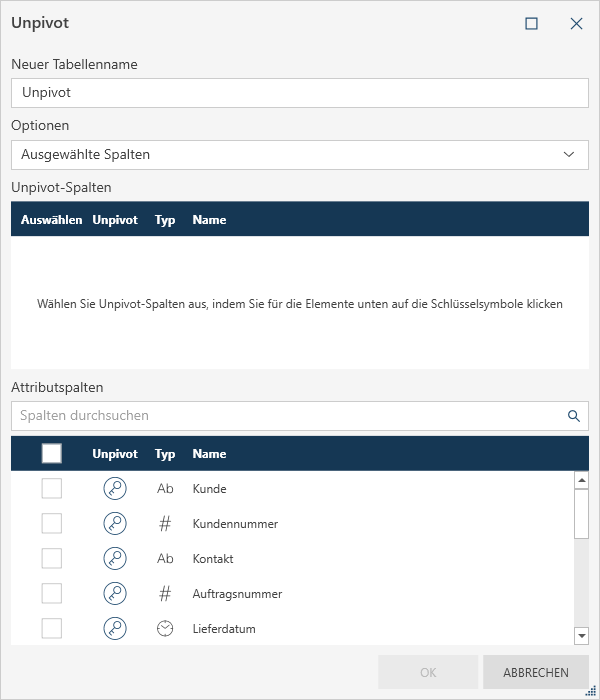Image resolution: width=600 pixels, height=700 pixels.
Task: Tick the checkbox for the Kunde row
Action: [52, 489]
